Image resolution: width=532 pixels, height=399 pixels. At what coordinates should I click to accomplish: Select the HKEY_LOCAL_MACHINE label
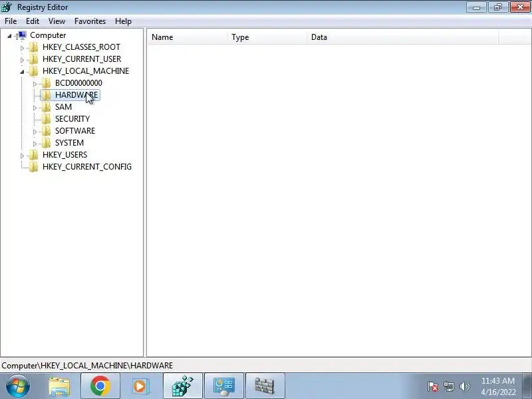coord(86,71)
